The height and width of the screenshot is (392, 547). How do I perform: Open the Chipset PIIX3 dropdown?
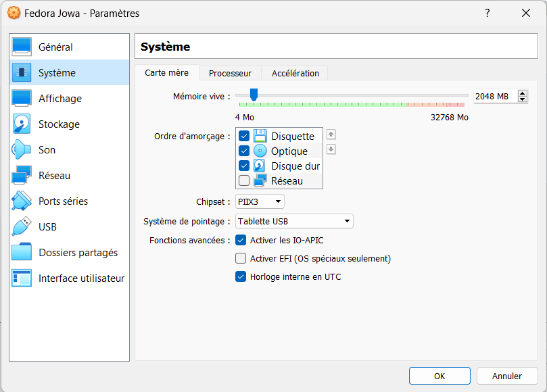[x=260, y=201]
